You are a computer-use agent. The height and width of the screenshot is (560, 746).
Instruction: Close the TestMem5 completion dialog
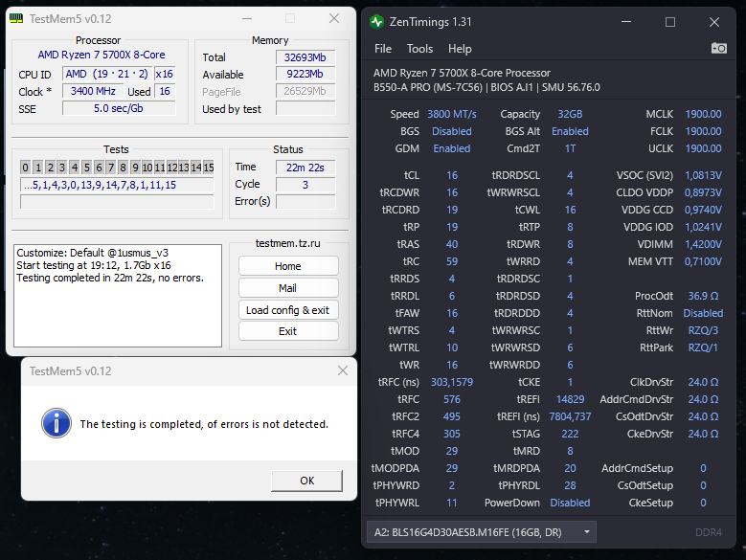point(343,370)
